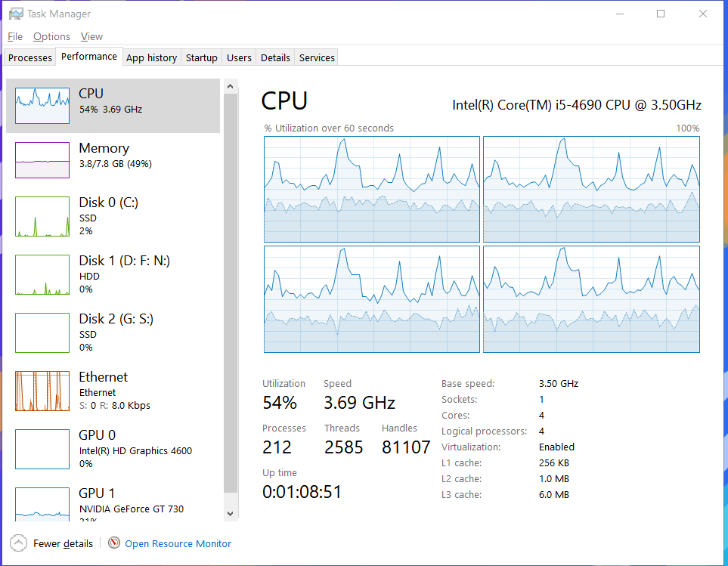
Task: Click the top-left CPU core graph
Action: click(371, 189)
